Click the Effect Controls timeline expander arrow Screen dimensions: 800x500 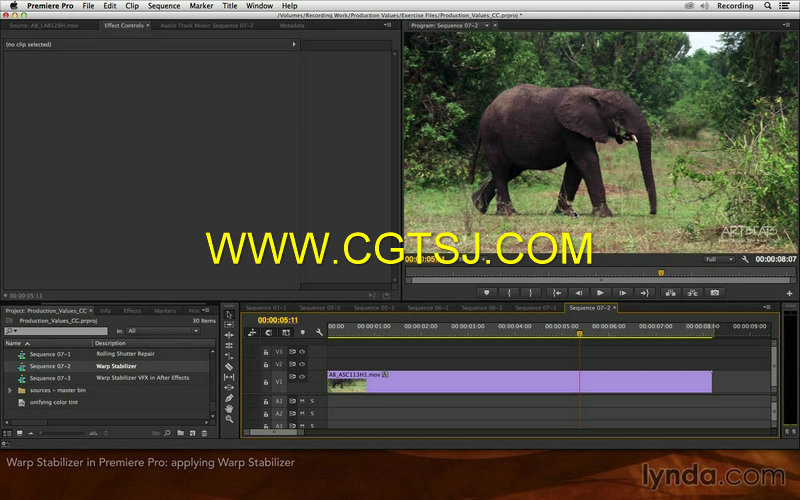click(x=294, y=44)
